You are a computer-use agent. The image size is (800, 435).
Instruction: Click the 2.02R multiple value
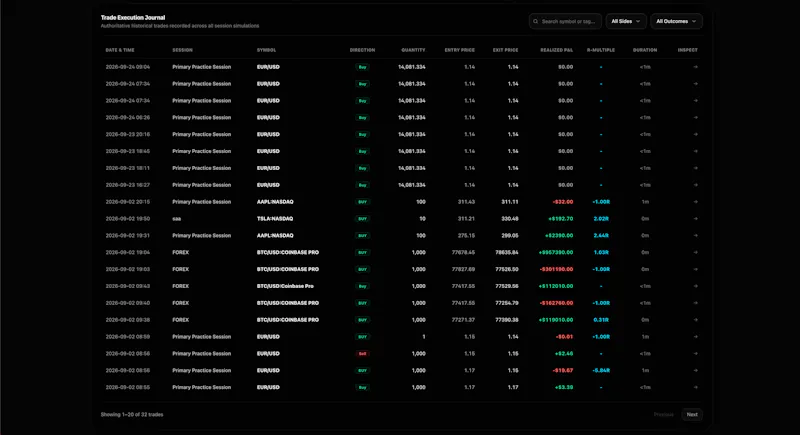pyautogui.click(x=601, y=218)
